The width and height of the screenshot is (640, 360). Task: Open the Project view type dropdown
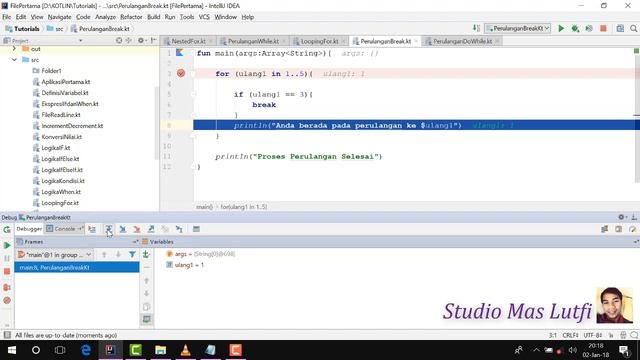[x=80, y=40]
